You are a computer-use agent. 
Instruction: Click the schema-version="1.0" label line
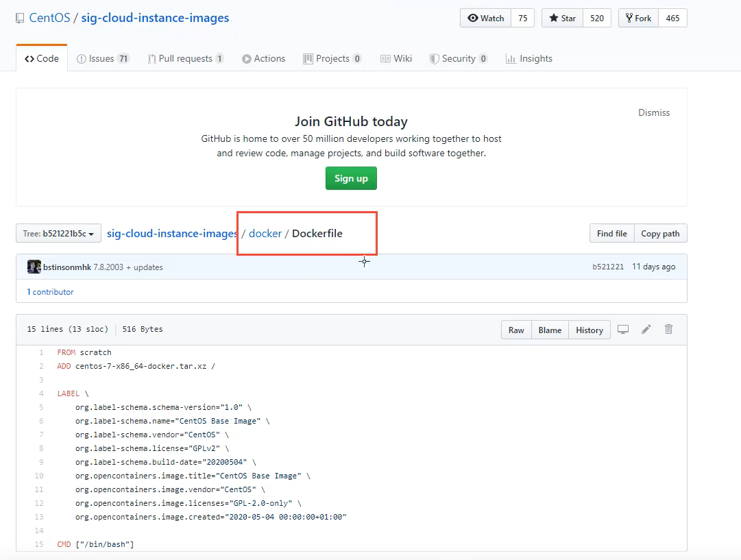(x=164, y=407)
